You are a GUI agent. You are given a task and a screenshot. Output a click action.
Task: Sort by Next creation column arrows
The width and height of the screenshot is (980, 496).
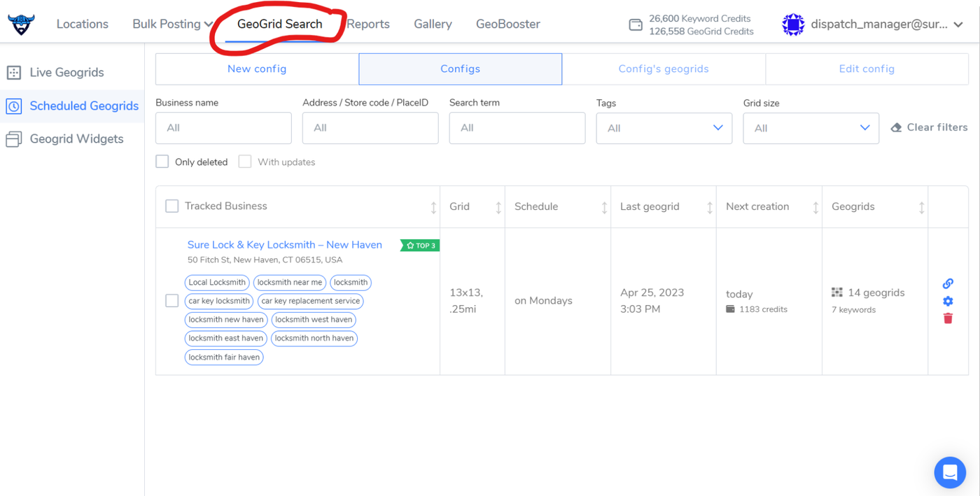tap(815, 207)
